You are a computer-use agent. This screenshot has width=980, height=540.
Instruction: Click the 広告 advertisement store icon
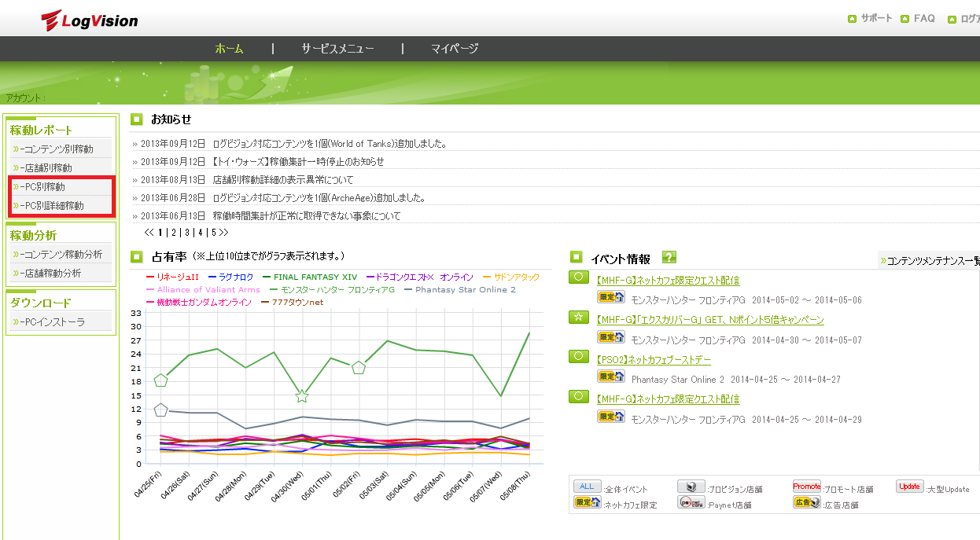point(806,503)
